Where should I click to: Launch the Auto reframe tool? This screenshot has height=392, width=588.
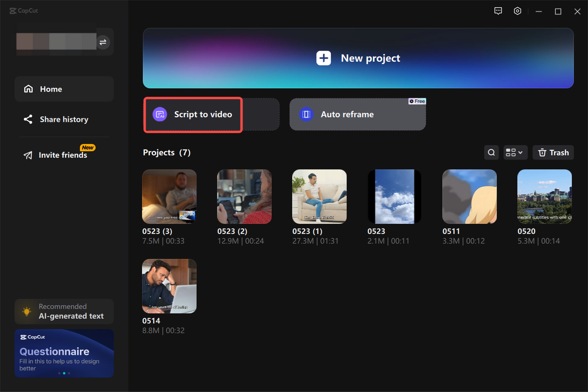[357, 114]
